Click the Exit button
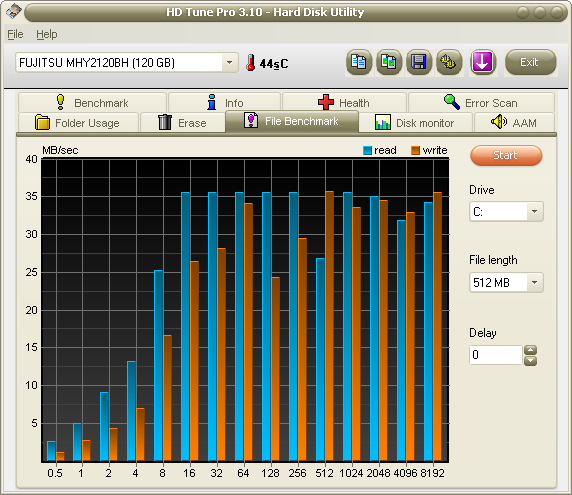The width and height of the screenshot is (572, 495). coord(530,62)
